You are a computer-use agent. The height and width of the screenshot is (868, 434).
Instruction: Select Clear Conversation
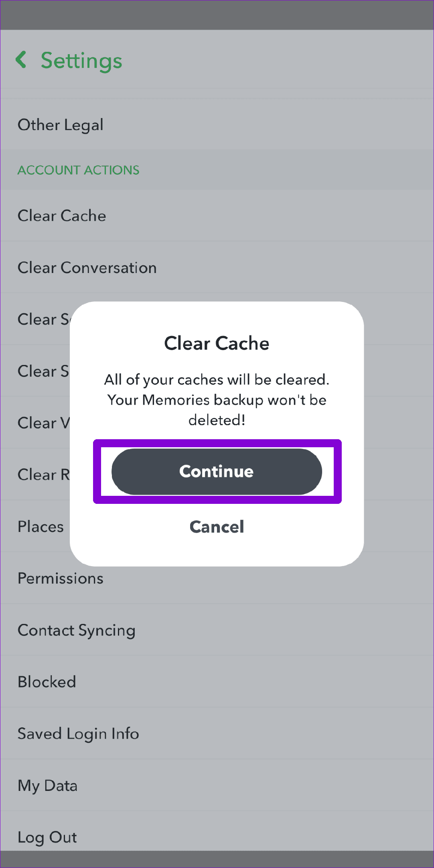[87, 267]
